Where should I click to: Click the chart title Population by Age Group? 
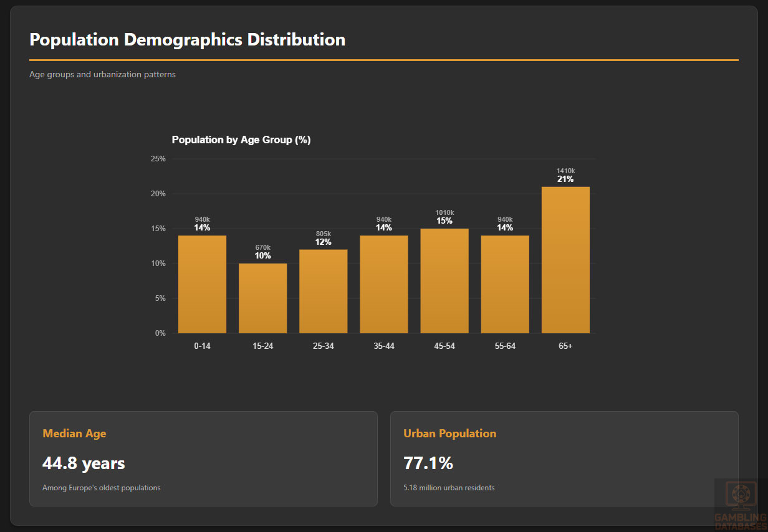[x=241, y=140]
